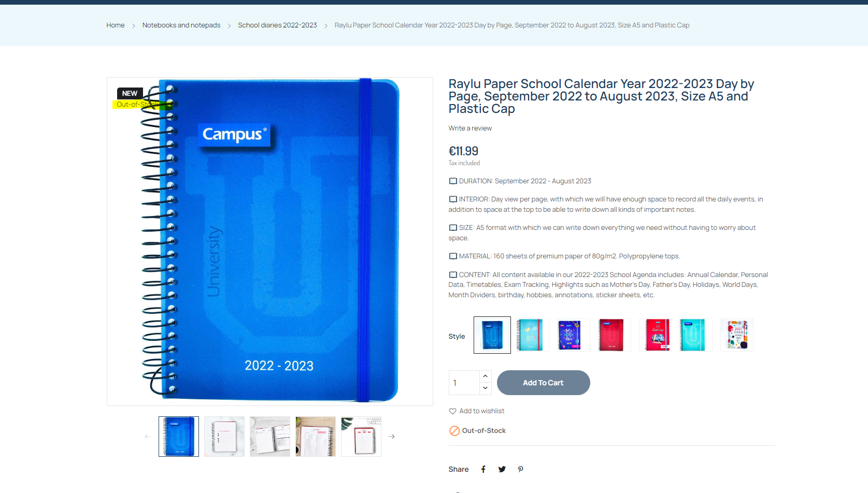
Task: Open Home breadcrumb link
Action: pyautogui.click(x=116, y=25)
